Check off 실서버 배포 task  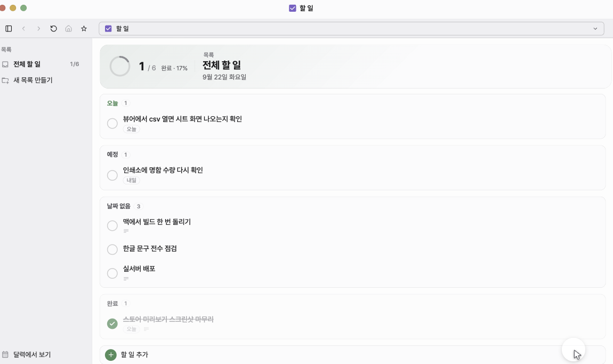(112, 273)
